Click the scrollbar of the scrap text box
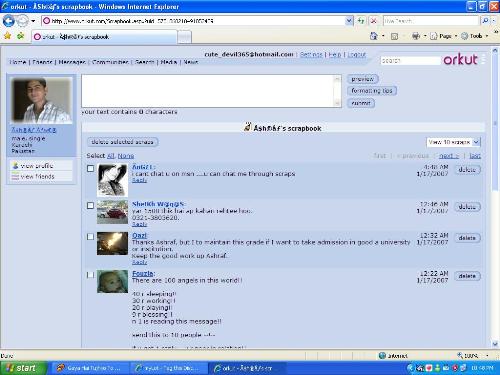500x375 pixels. click(x=337, y=91)
